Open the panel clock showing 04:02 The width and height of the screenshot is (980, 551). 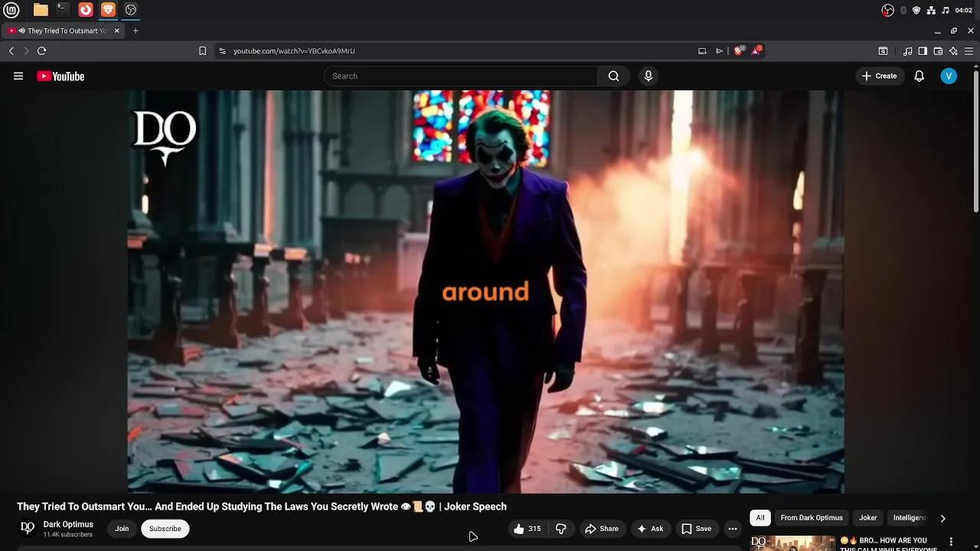tap(964, 10)
